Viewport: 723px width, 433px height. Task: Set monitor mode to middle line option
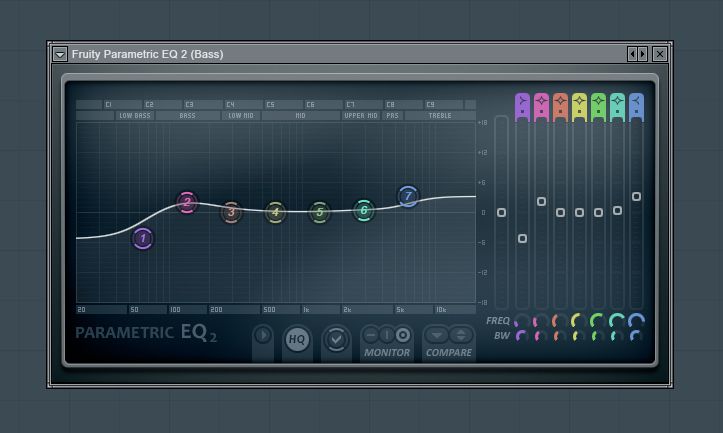click(x=386, y=335)
